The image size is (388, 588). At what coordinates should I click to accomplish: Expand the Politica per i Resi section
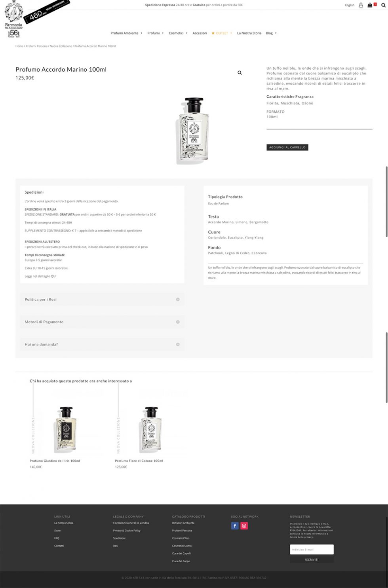tap(102, 300)
